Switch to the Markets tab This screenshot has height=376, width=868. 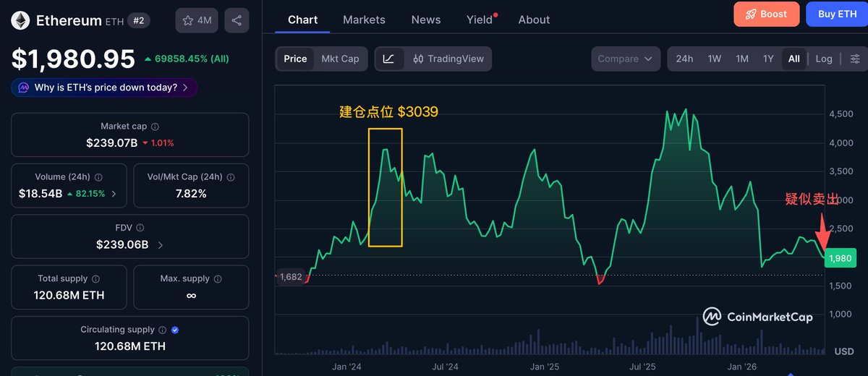pyautogui.click(x=364, y=20)
